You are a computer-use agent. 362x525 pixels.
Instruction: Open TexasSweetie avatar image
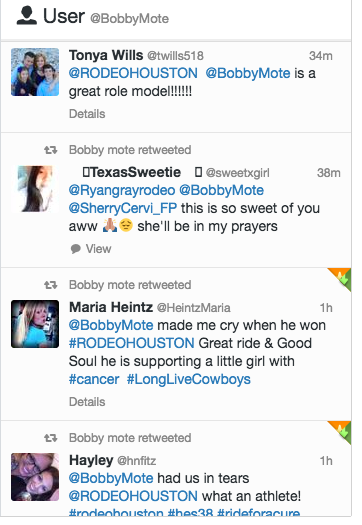coord(35,189)
